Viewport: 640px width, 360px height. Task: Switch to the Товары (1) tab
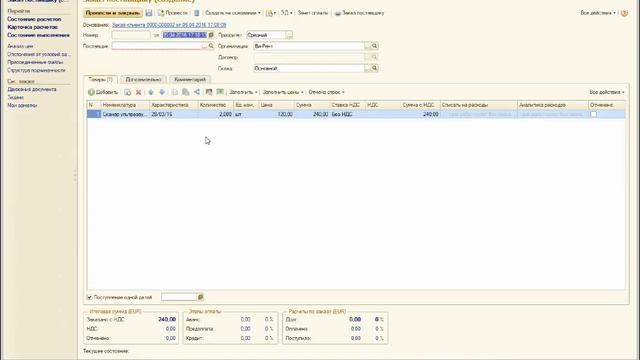click(x=100, y=80)
